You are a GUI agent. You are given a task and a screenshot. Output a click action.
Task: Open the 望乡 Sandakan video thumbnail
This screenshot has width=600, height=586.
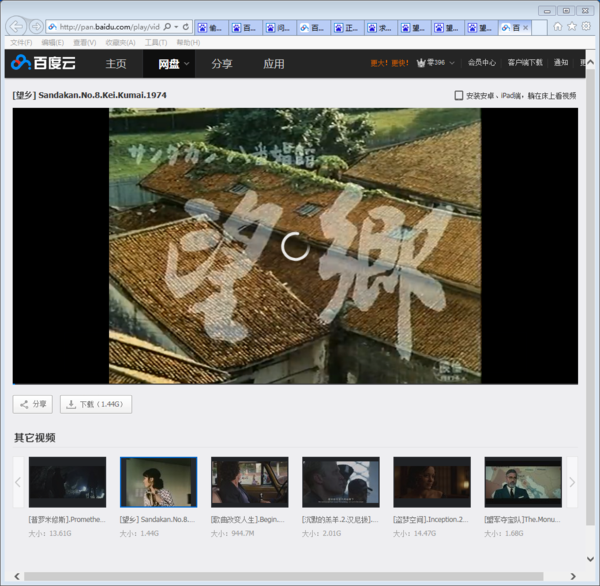(x=158, y=482)
